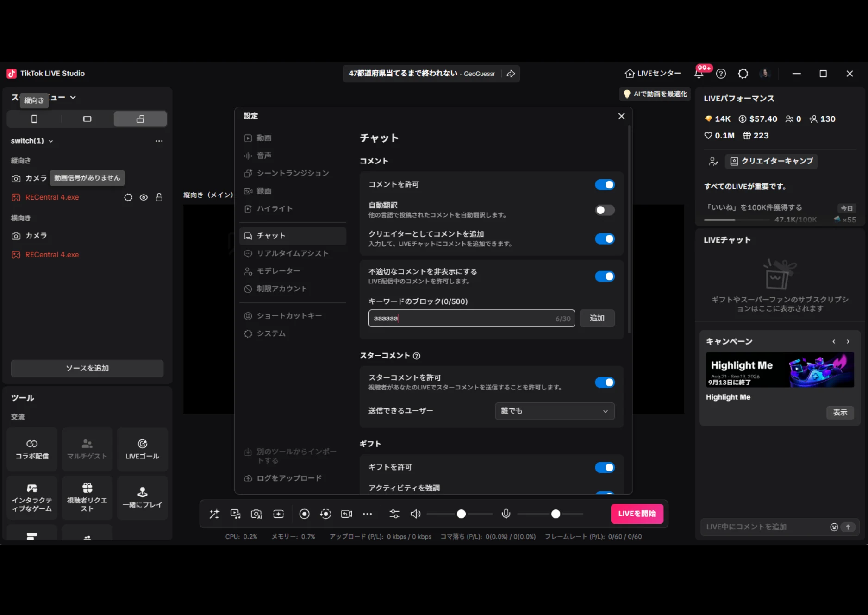
Task: Click the magic wand icon in bottom toolbar
Action: [x=214, y=514]
